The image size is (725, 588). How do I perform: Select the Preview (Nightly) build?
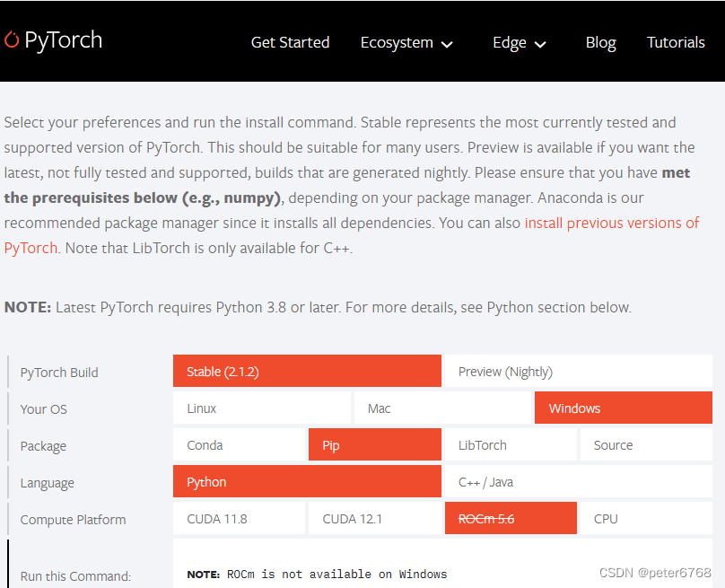pyautogui.click(x=579, y=371)
